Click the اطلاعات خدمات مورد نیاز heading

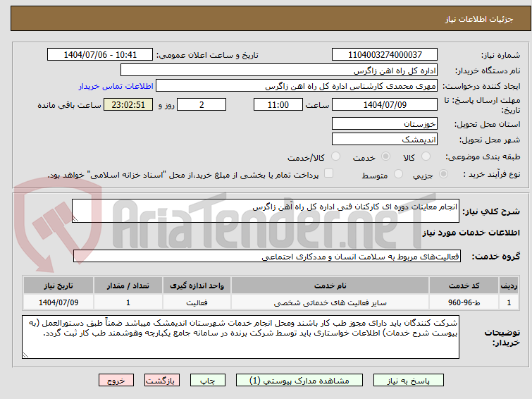(471, 233)
